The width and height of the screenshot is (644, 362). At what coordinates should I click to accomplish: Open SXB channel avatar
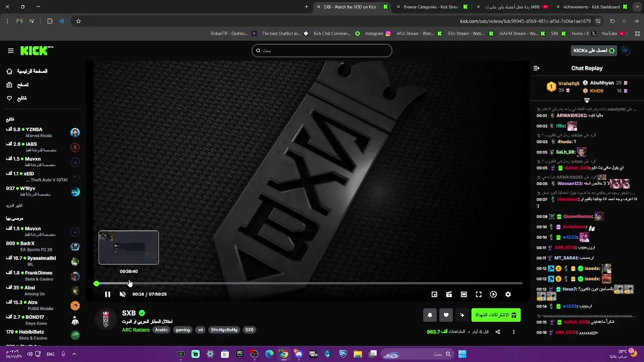[x=106, y=320]
